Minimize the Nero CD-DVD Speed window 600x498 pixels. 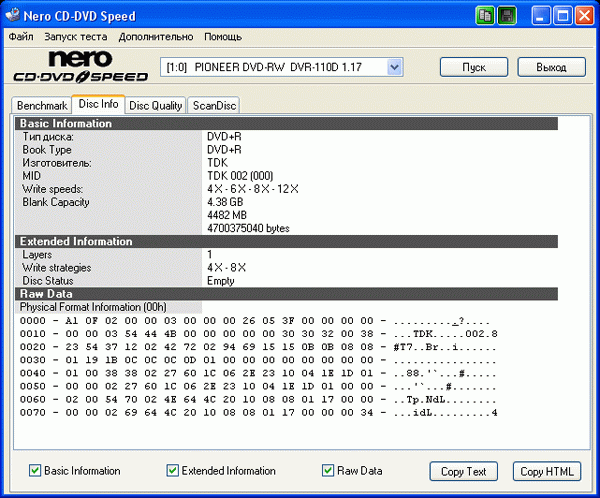[541, 16]
